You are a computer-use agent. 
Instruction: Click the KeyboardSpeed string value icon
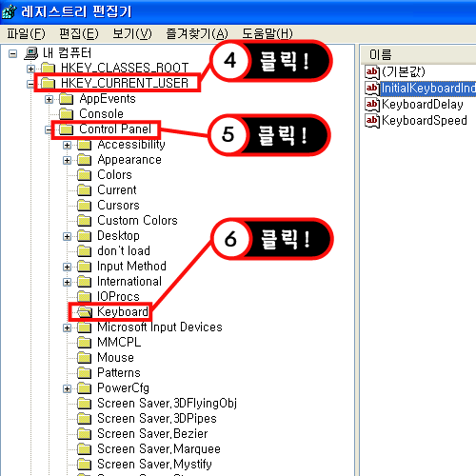pos(372,121)
